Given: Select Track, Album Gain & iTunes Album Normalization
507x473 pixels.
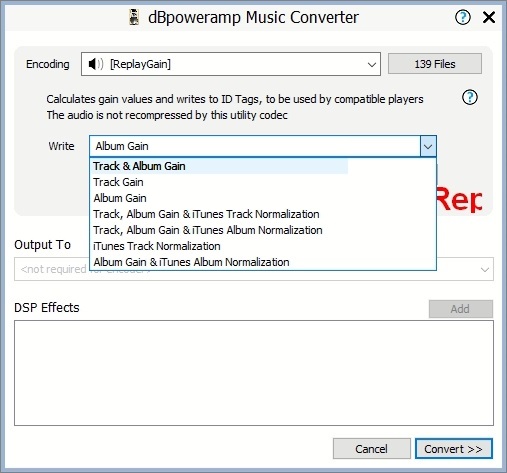Looking at the screenshot, I should point(263,230).
